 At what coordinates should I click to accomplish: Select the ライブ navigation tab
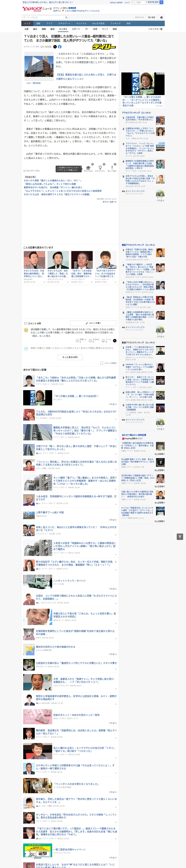(x=49, y=24)
